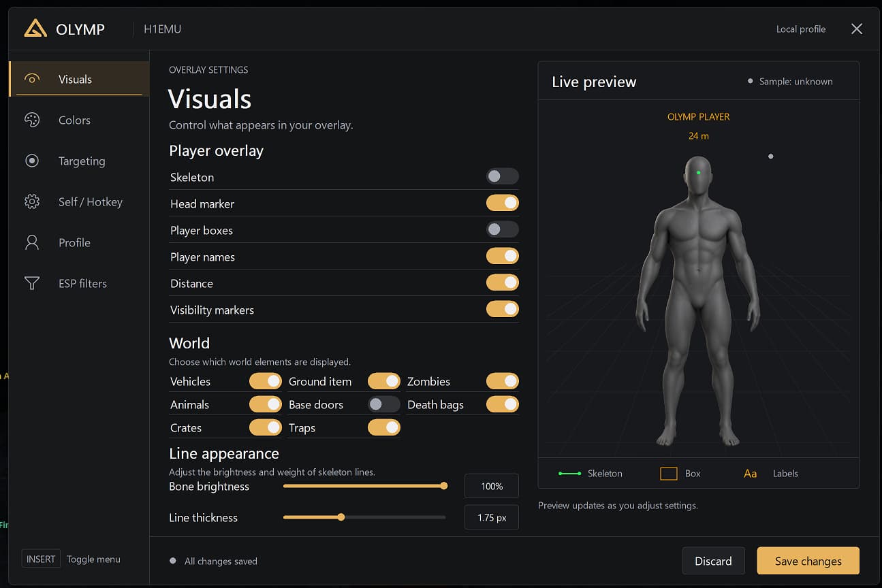
Task: Close the overlay window with the X
Action: [857, 29]
